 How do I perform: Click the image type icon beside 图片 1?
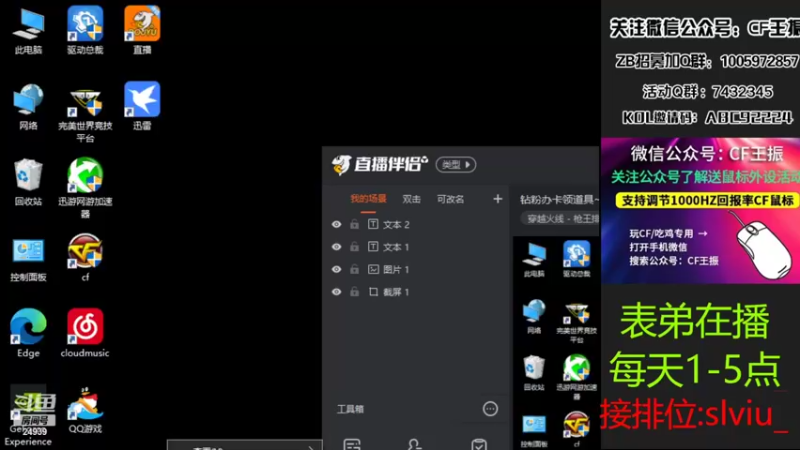tap(373, 269)
